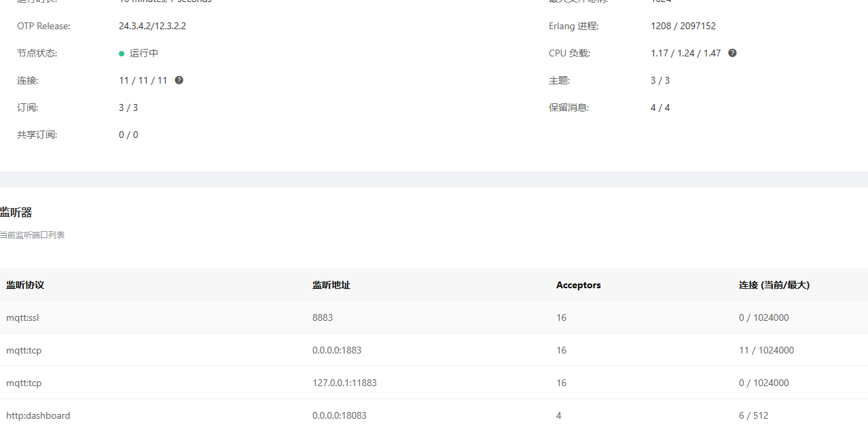The width and height of the screenshot is (868, 431).
Task: Click the 8883 listener port cell
Action: point(323,317)
